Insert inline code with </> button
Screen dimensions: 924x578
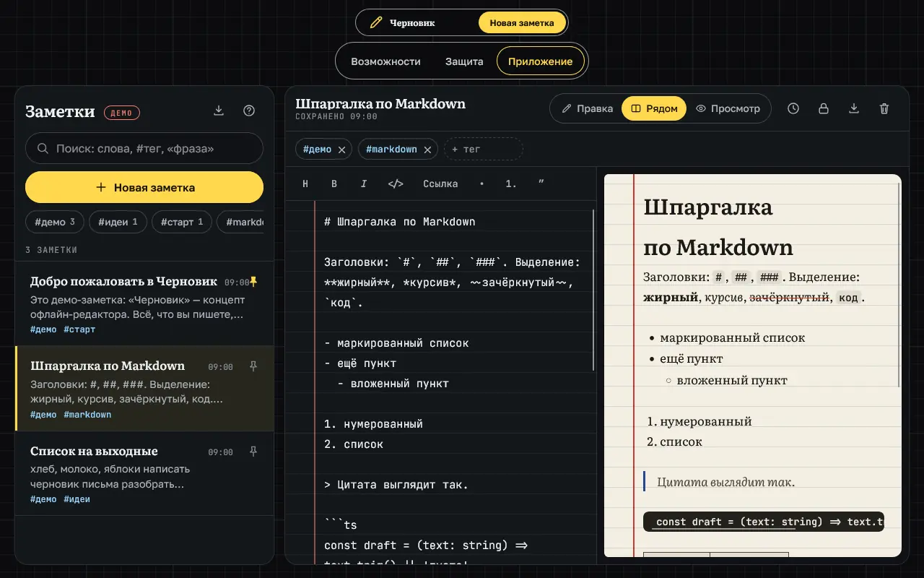[x=396, y=184]
